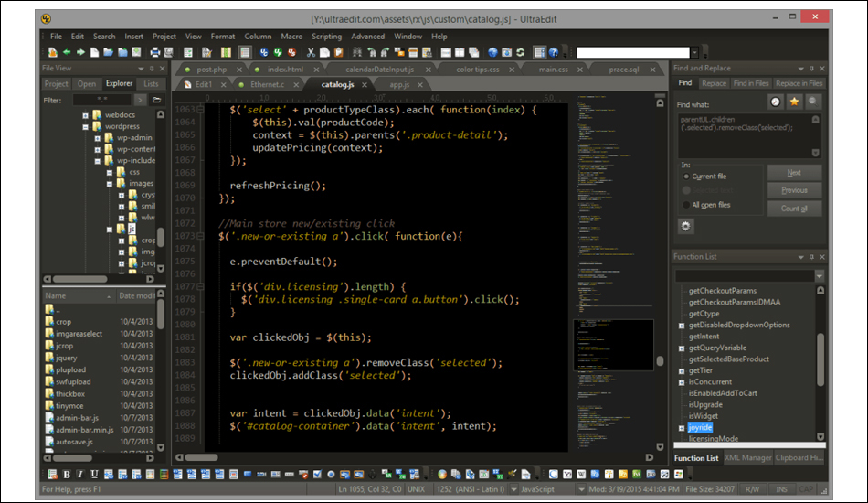Click the Print icon in the toolbar
Viewport: 868px width, 503px height.
pyautogui.click(x=155, y=52)
